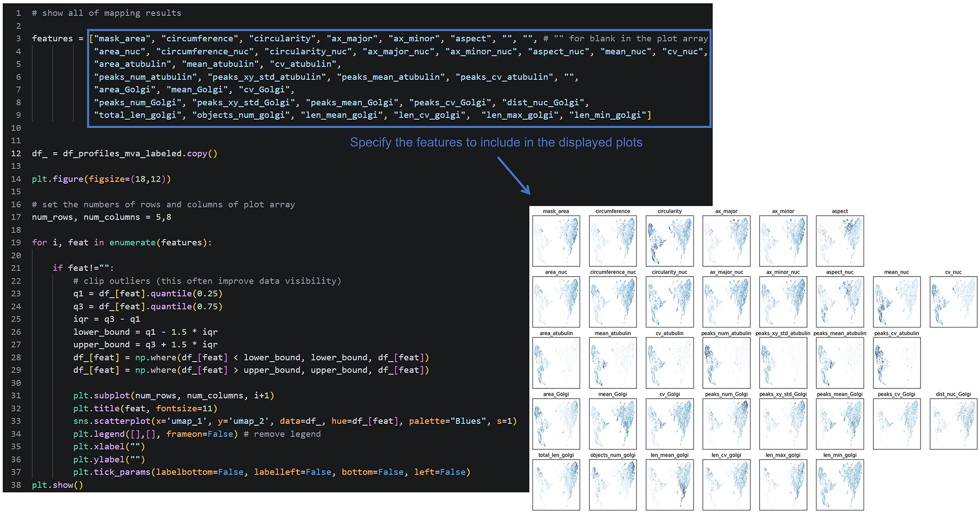Click line number 19 in the gutter

(16, 242)
